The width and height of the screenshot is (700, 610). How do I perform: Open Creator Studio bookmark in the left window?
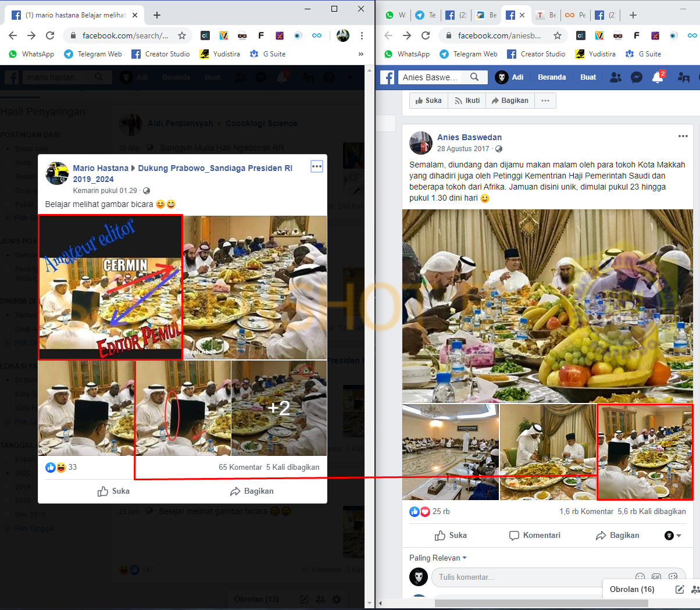tap(160, 54)
